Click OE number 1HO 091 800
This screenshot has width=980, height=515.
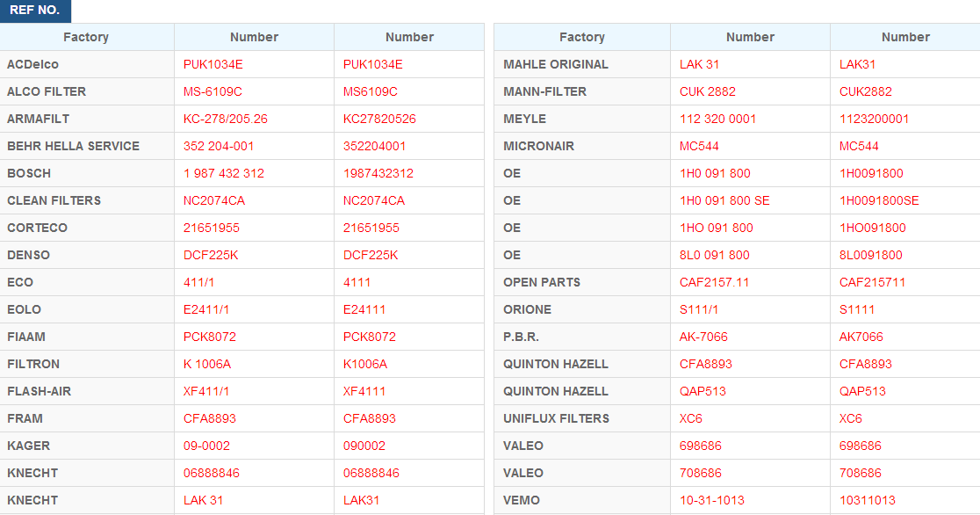coord(717,228)
